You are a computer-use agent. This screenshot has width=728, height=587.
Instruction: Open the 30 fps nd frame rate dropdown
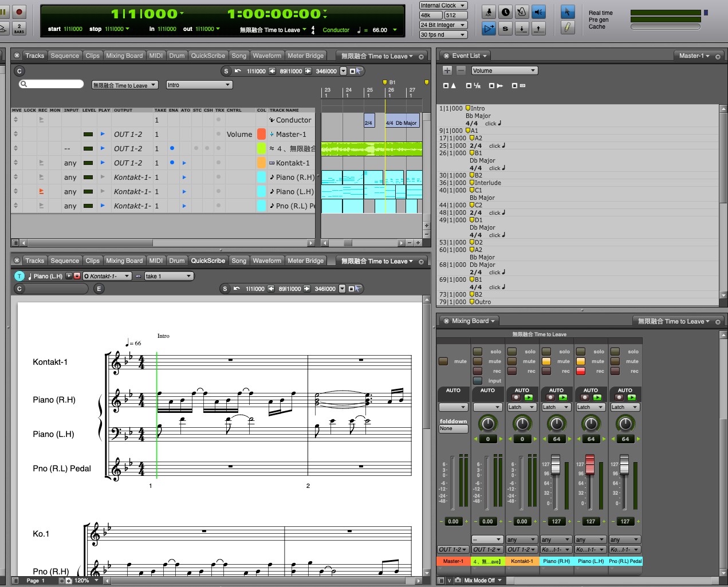pyautogui.click(x=443, y=35)
